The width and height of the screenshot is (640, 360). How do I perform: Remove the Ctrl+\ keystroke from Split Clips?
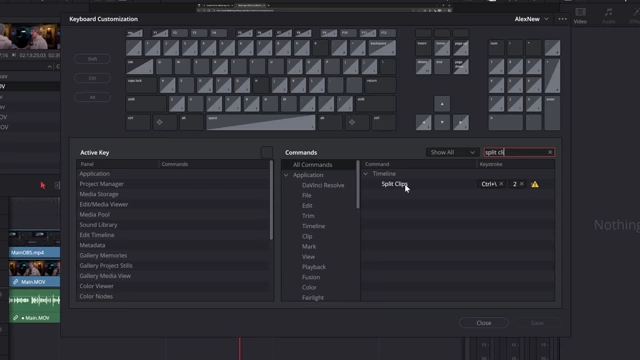click(501, 184)
